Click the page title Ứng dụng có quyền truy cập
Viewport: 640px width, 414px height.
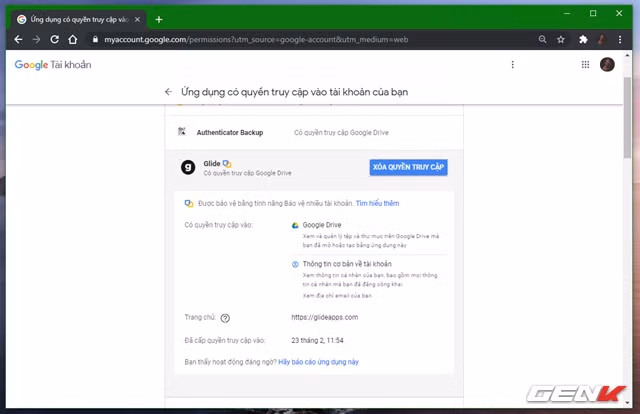294,92
